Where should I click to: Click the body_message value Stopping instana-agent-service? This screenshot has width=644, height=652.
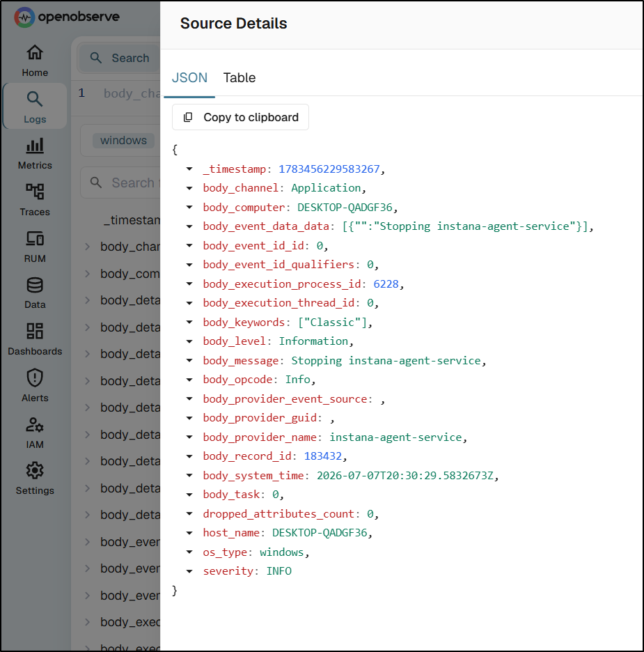386,361
